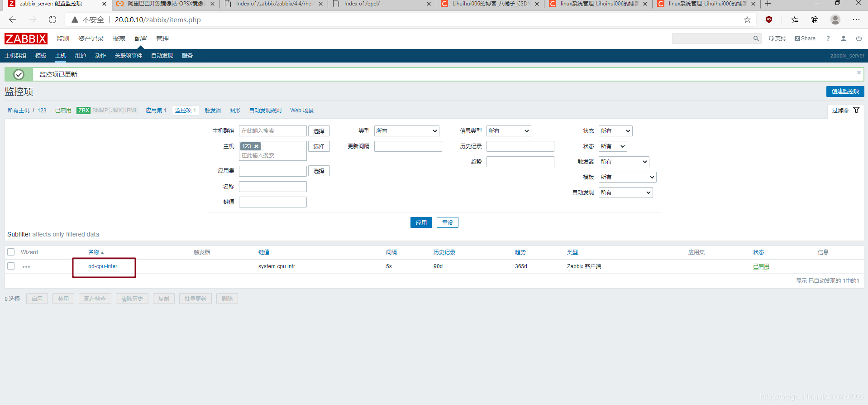Screen dimensions: 868x405
Task: Open a new browser tab with the plus
Action: coord(768,4)
